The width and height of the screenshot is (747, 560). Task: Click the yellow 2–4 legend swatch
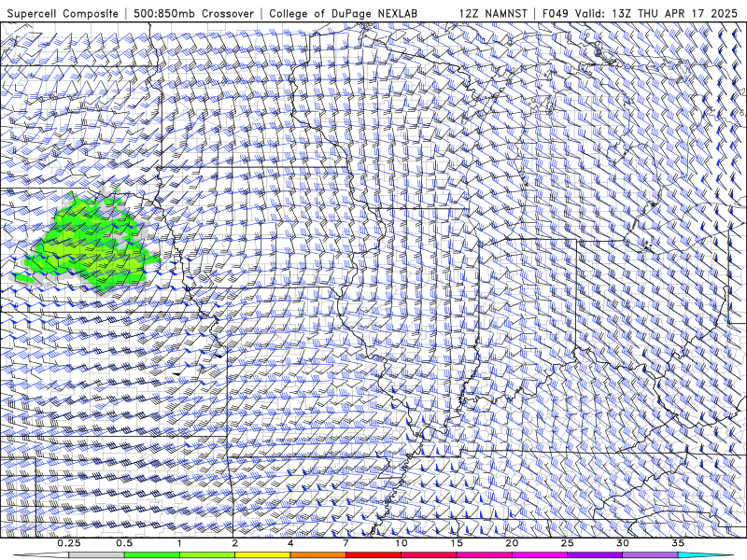(x=262, y=555)
